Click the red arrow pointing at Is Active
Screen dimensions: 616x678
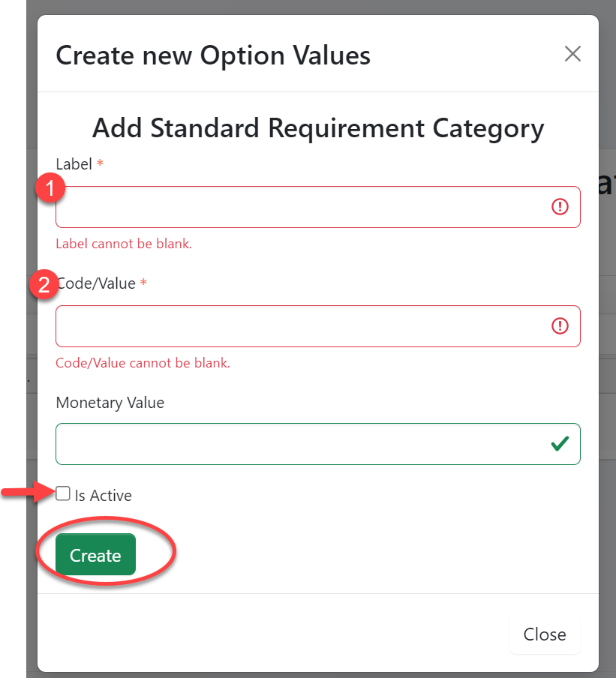[30, 493]
